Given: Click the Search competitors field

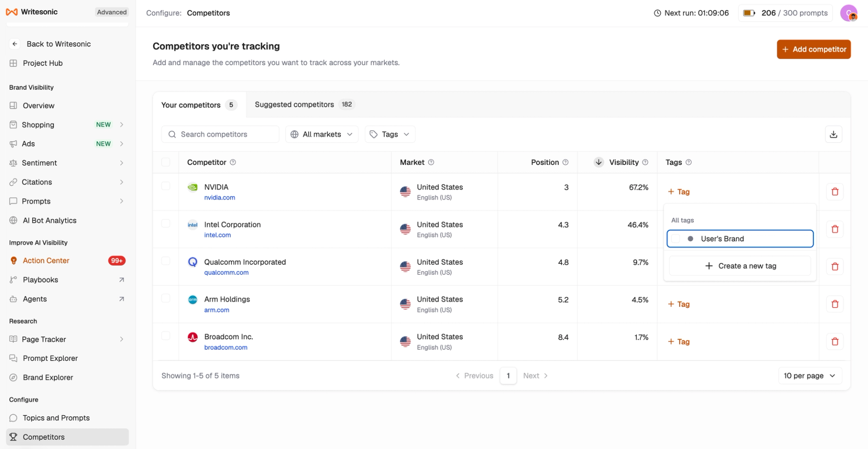Looking at the screenshot, I should pyautogui.click(x=220, y=134).
